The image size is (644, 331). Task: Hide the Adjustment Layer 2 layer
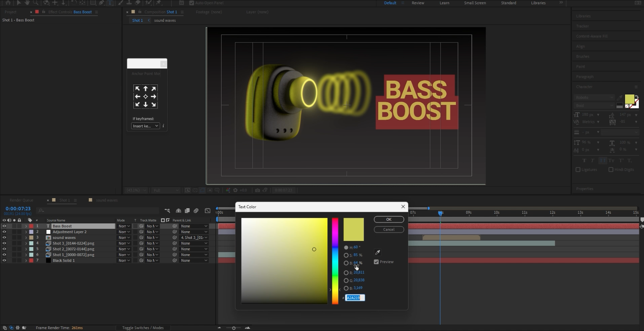4,232
